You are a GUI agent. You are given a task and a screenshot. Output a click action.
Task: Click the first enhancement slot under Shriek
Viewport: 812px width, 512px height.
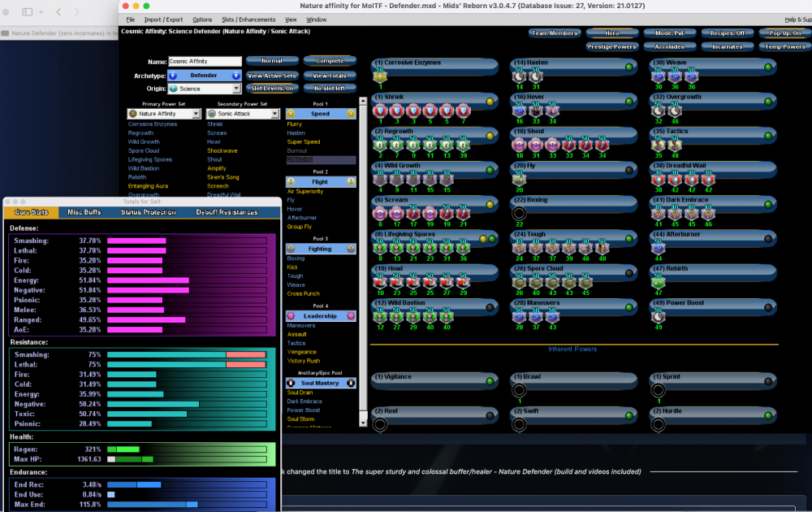pos(378,111)
